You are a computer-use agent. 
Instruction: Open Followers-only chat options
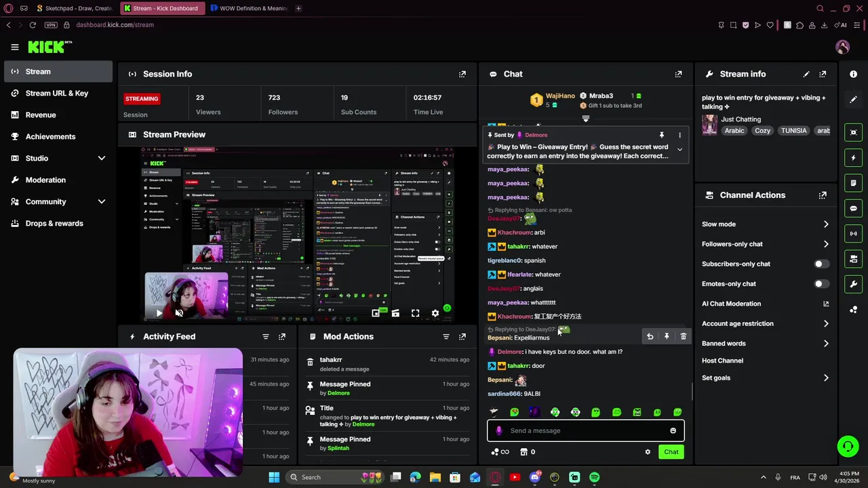pyautogui.click(x=765, y=244)
